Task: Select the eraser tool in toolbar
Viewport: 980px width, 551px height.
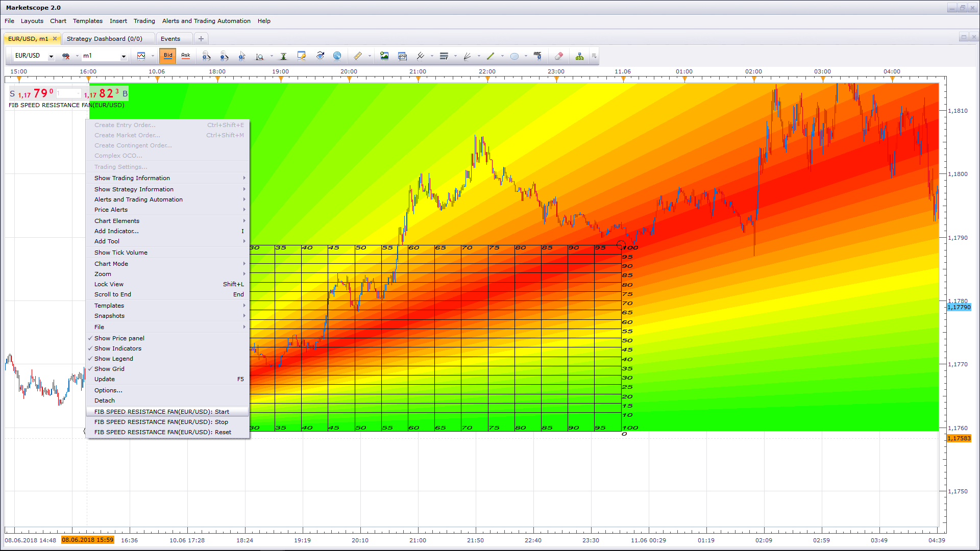Action: click(x=559, y=56)
